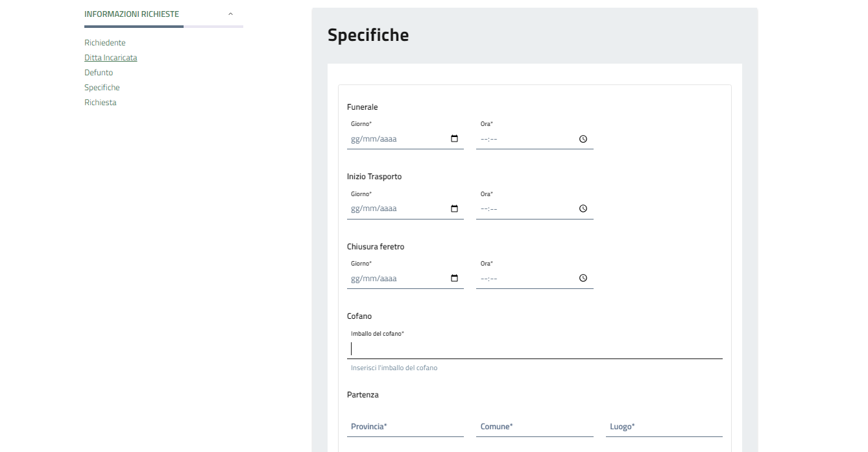The image size is (868, 452).
Task: Click the Inizio Trasporto Giorno date field
Action: [x=396, y=208]
